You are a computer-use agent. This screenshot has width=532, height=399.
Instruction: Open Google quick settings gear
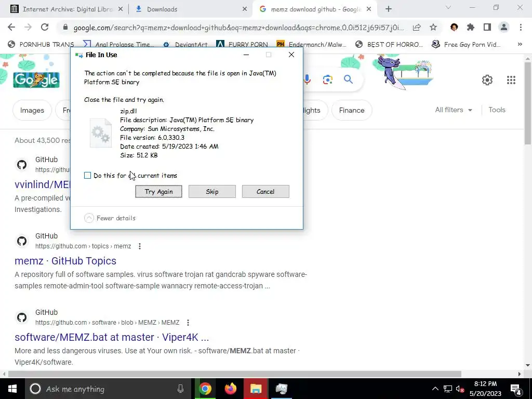pos(487,80)
